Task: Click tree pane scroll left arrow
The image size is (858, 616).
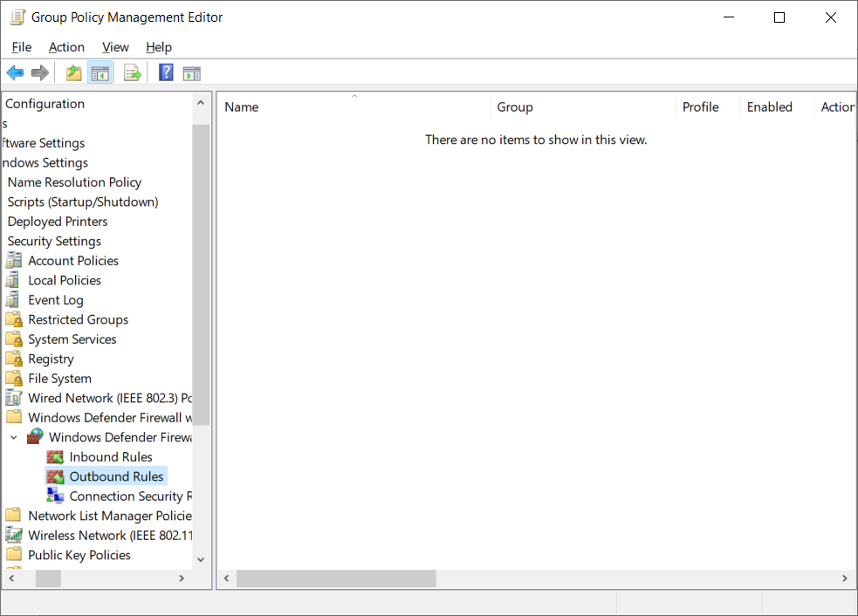Action: tap(11, 578)
